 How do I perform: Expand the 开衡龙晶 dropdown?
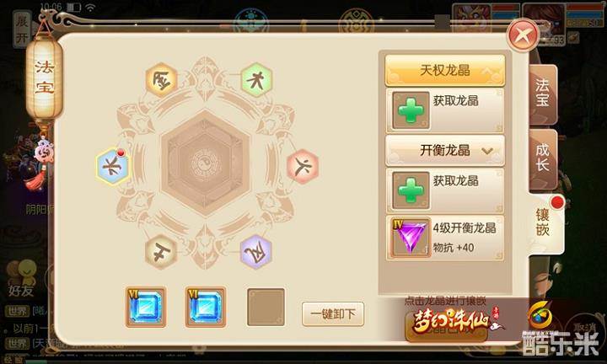tap(445, 151)
